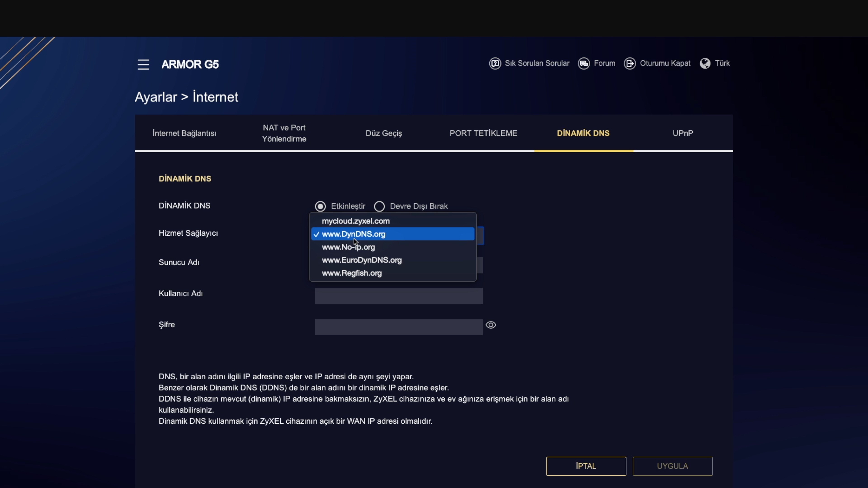Click the Sunucu Adı label
The height and width of the screenshot is (488, 868).
click(179, 262)
